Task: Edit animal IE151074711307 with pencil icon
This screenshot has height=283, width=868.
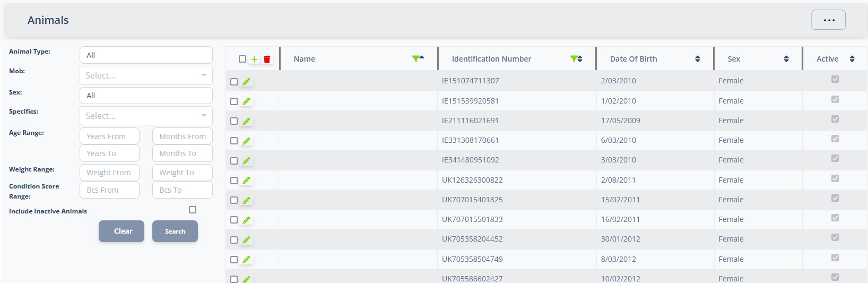Action: click(246, 82)
